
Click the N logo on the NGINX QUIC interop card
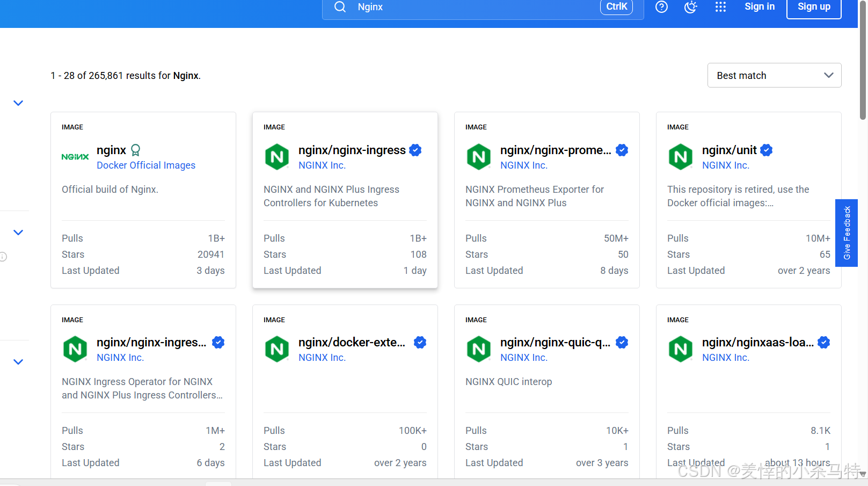click(x=479, y=349)
